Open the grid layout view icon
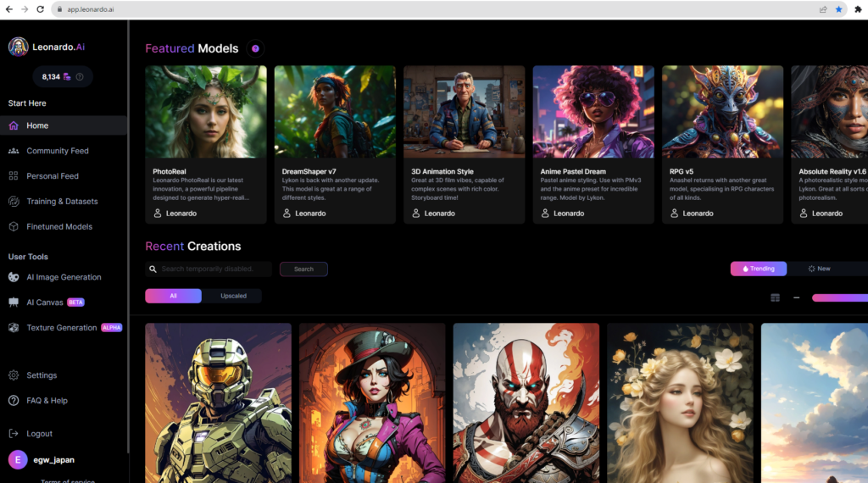The width and height of the screenshot is (868, 483). tap(775, 297)
